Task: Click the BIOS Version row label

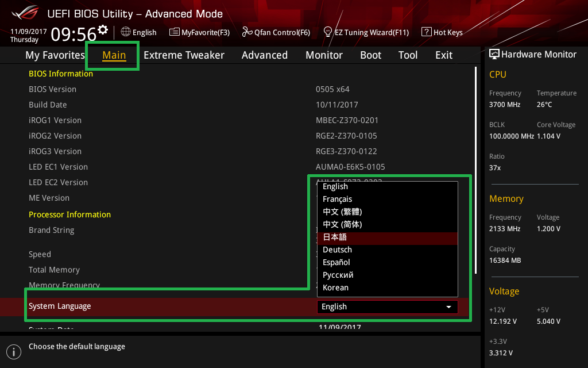Action: point(52,89)
